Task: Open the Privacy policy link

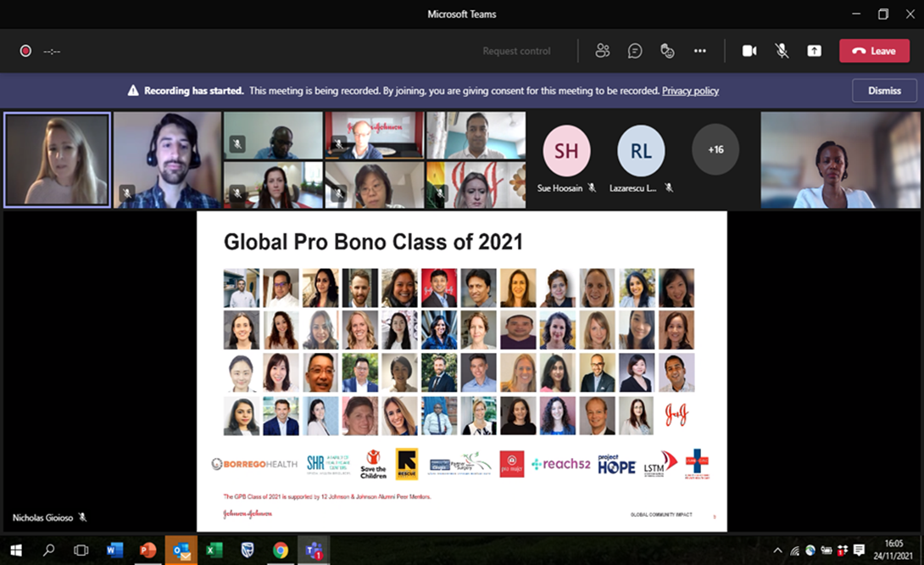Action: point(690,91)
